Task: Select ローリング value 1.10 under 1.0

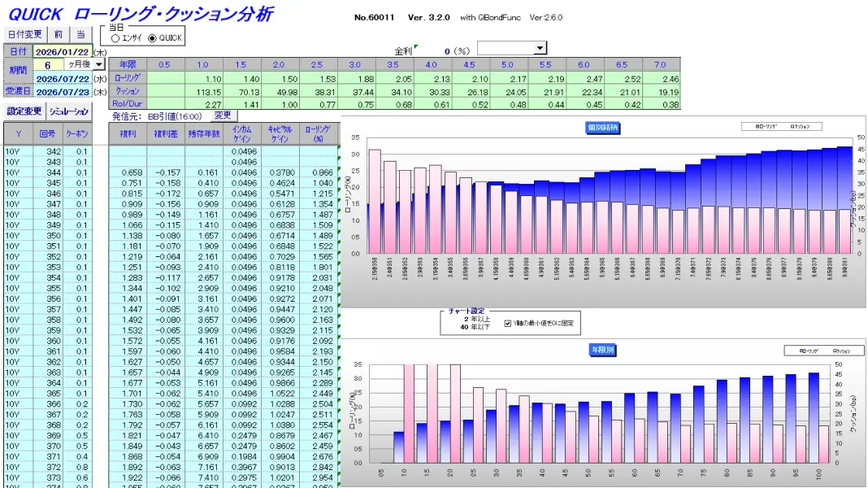Action: click(x=204, y=79)
